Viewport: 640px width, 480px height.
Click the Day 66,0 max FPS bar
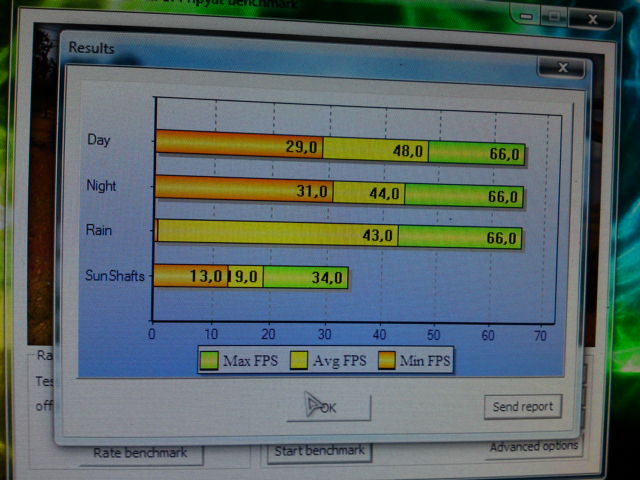coord(476,153)
